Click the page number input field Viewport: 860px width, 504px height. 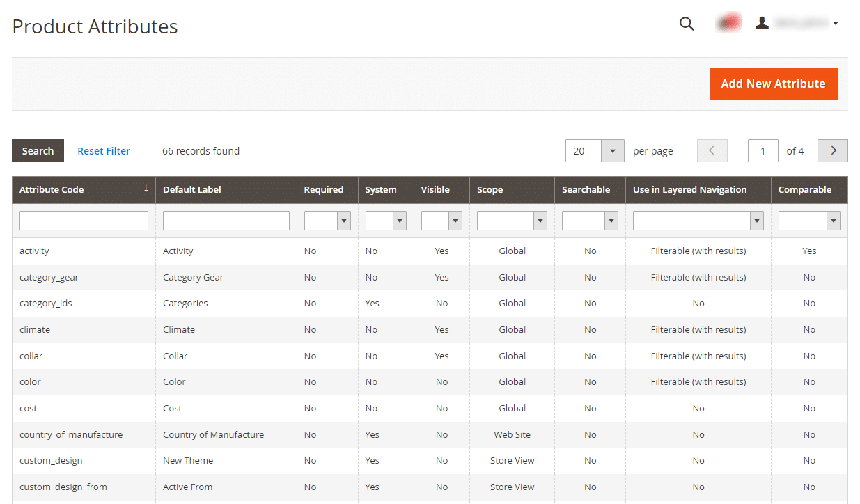[x=763, y=150]
